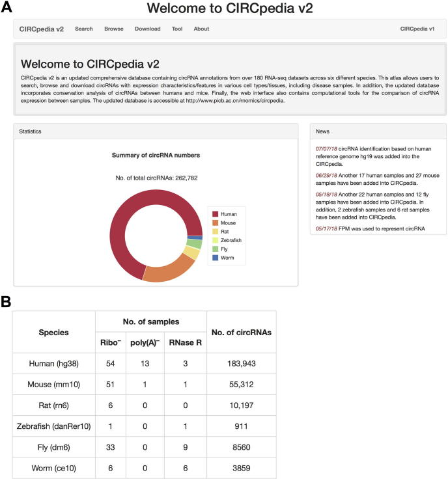The height and width of the screenshot is (479, 448).
Task: Click Fly RNase R value 9
Action: [x=185, y=447]
